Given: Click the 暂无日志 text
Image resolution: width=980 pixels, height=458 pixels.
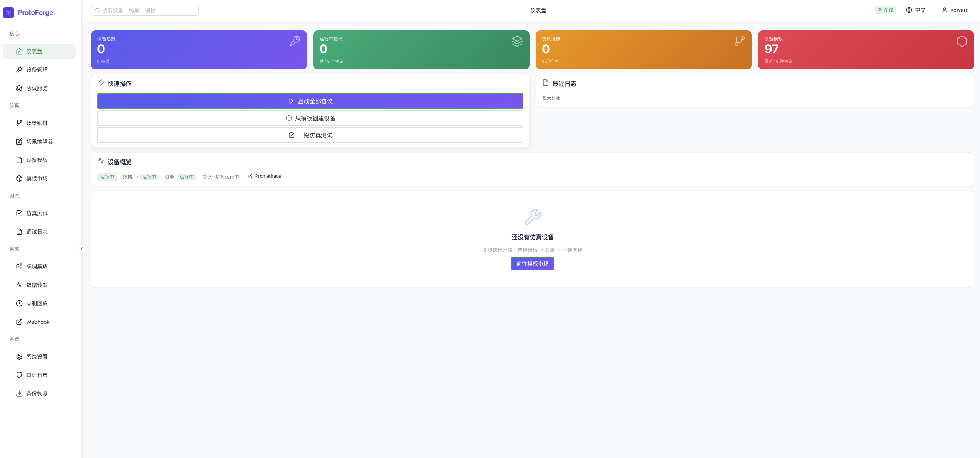Looking at the screenshot, I should 551,98.
